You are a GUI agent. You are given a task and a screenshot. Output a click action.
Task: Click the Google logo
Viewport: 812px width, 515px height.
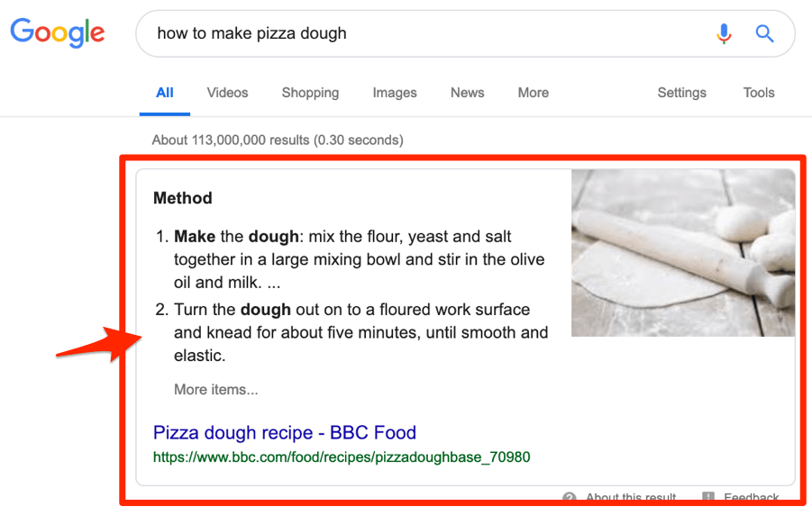coord(58,32)
